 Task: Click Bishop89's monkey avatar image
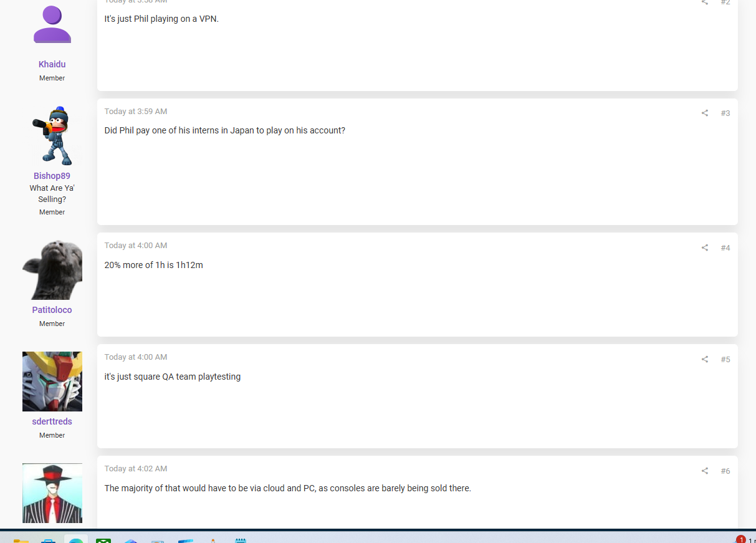pyautogui.click(x=52, y=136)
